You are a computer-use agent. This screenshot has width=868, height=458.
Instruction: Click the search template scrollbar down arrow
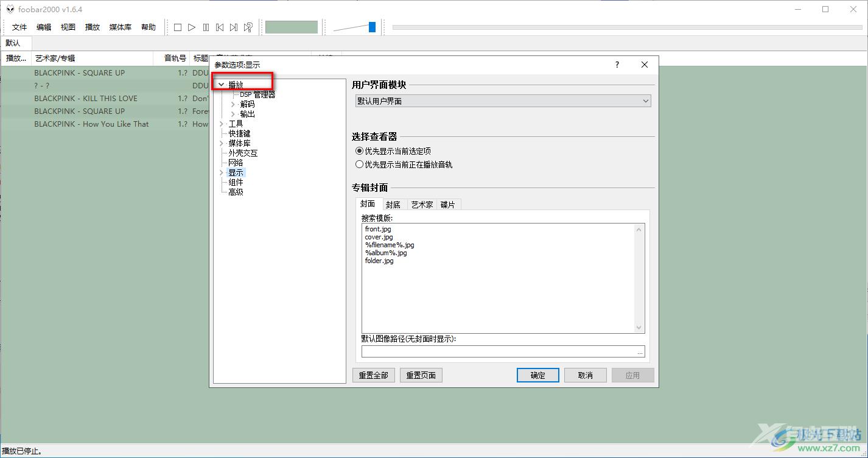[639, 328]
